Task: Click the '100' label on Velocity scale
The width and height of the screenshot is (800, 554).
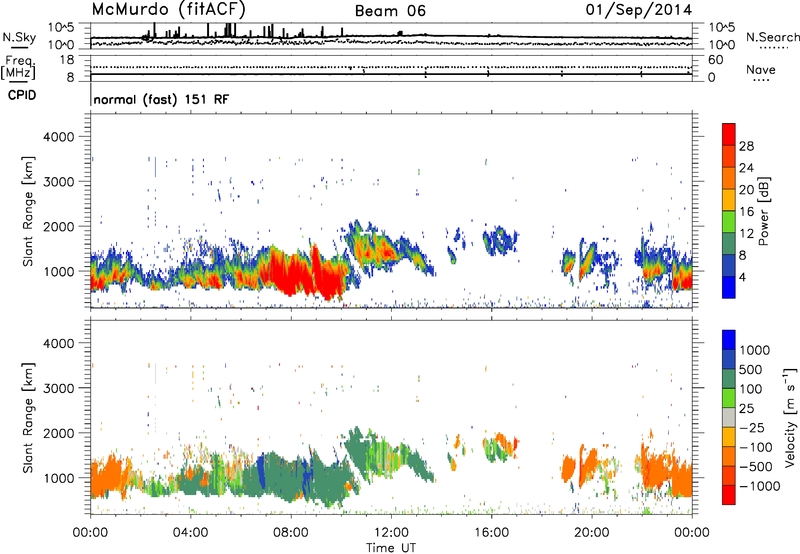Action: pyautogui.click(x=751, y=389)
